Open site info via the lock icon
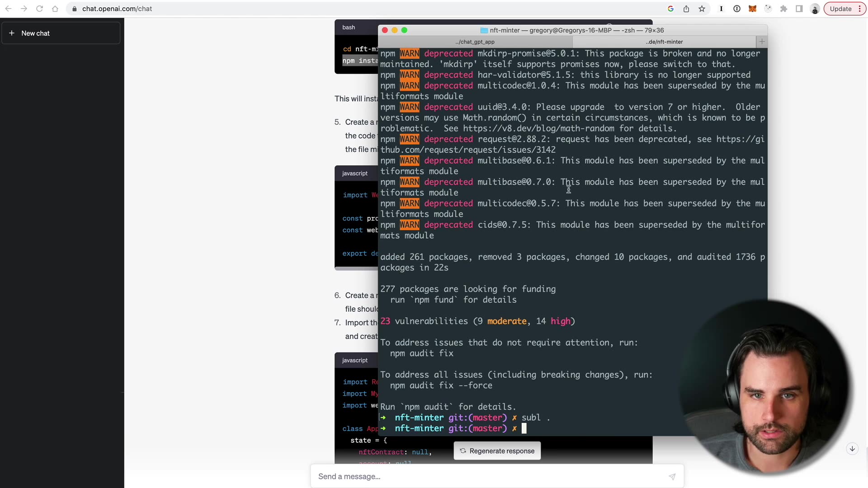 click(x=75, y=9)
